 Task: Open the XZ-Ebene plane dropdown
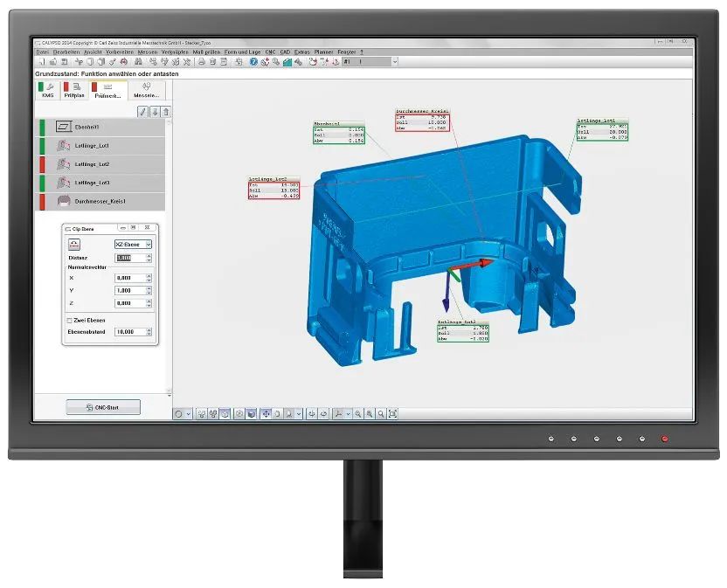(148, 245)
